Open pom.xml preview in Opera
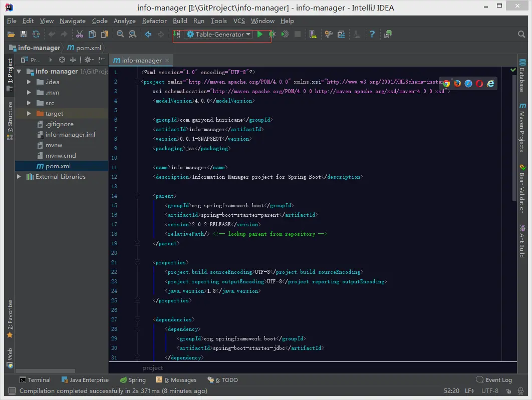Screen dimensions: 532x400 (479, 84)
